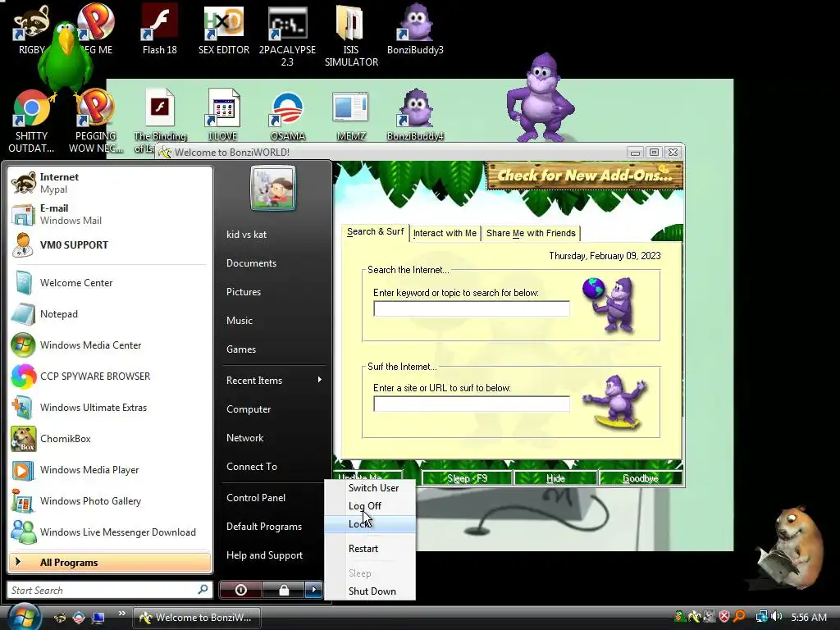Open the ILOVE script file icon
840x630 pixels.
click(x=223, y=115)
